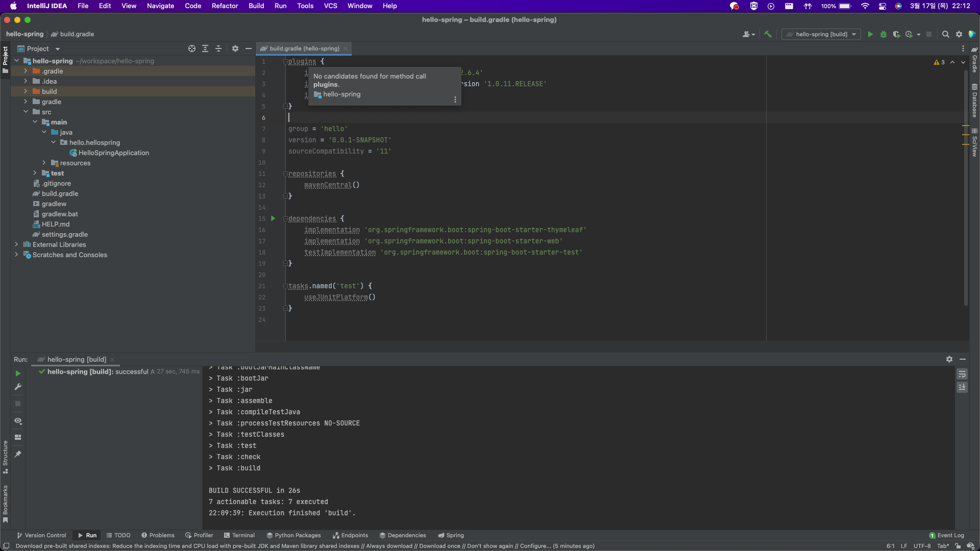
Task: Run hello-spring build with green play icon
Action: point(870,34)
